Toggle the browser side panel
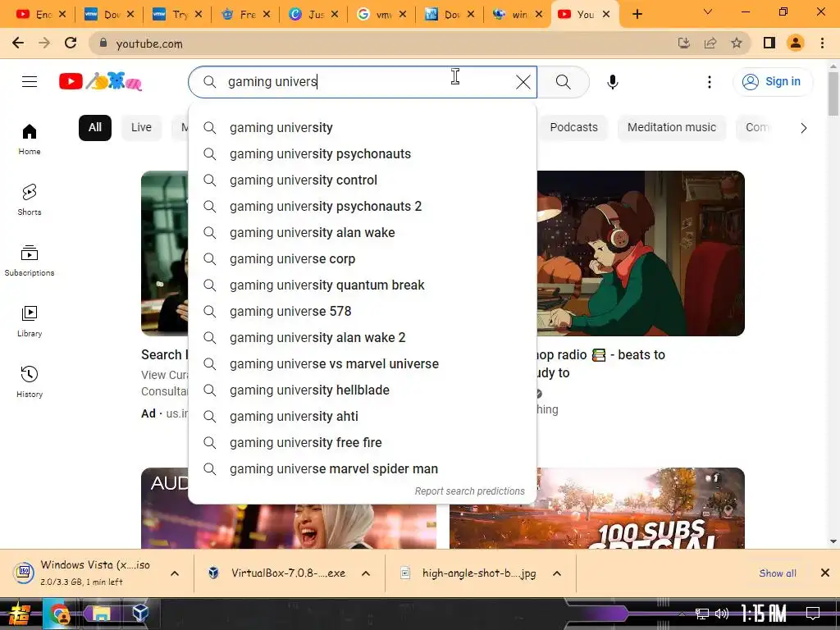Screen dimensions: 840x630 (769, 43)
